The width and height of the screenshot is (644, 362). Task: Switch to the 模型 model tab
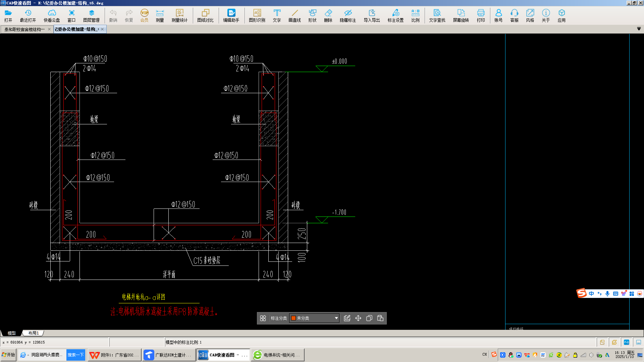tap(11, 333)
